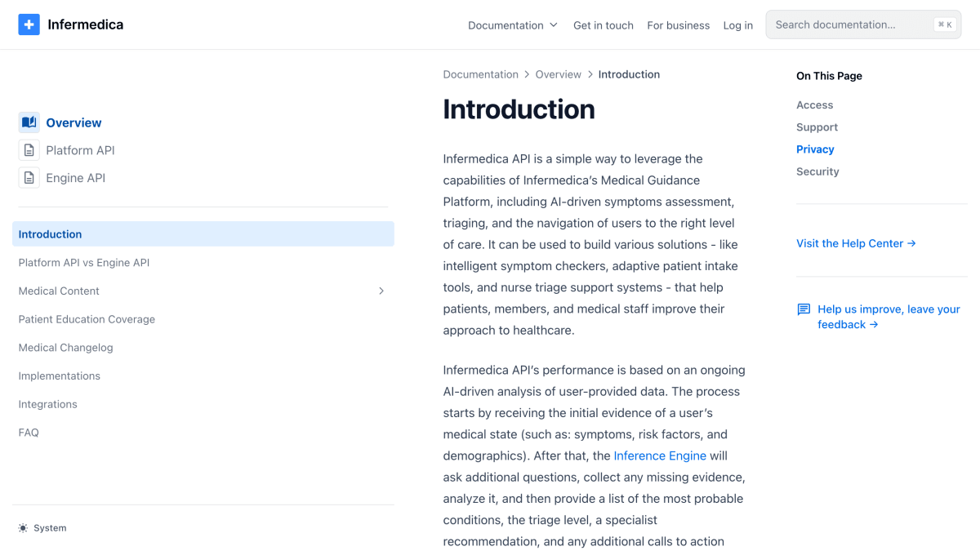Click the Log in link
Image resolution: width=980 pixels, height=551 pixels.
click(738, 25)
